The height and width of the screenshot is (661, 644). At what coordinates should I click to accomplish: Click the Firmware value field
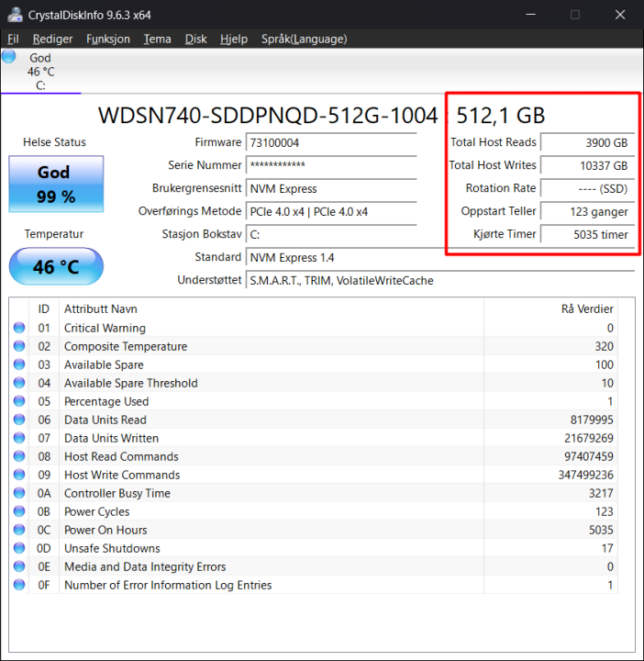click(x=330, y=142)
